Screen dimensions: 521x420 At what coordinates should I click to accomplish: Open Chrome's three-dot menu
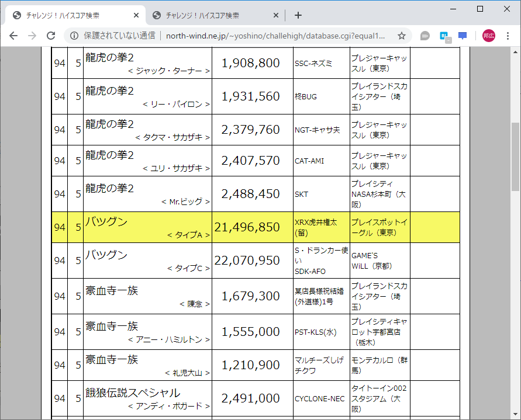(x=508, y=36)
